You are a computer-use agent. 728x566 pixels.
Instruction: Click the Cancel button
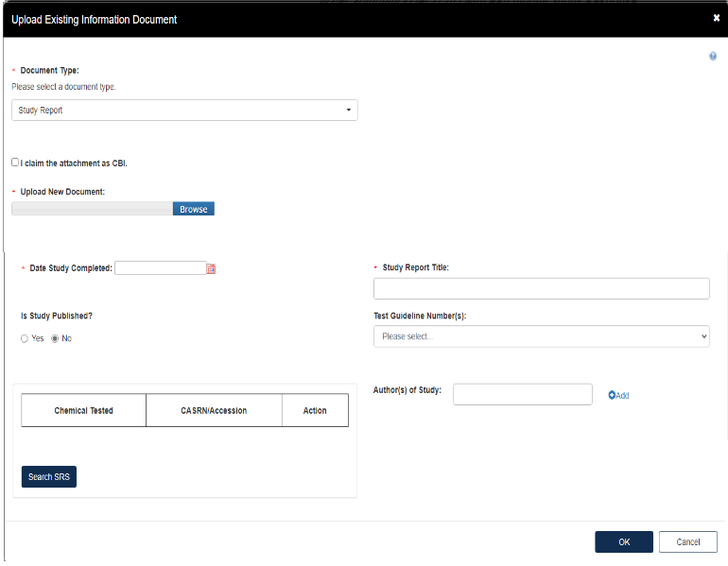(x=688, y=541)
